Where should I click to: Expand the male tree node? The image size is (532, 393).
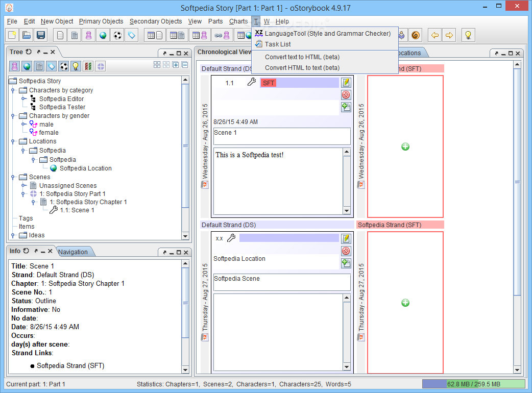[x=23, y=124]
